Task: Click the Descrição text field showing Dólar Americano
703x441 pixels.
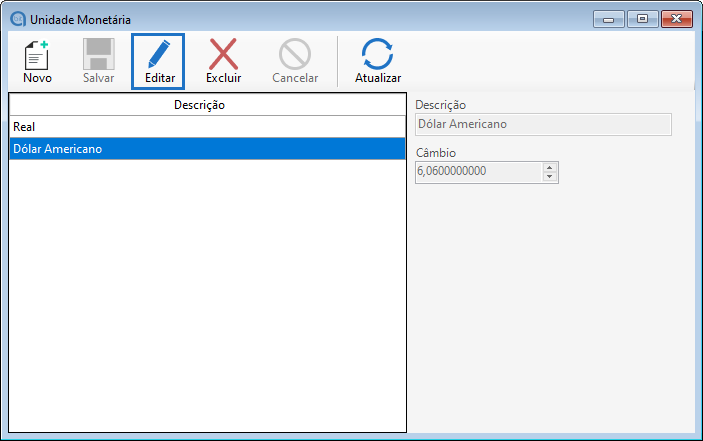Action: (543, 124)
